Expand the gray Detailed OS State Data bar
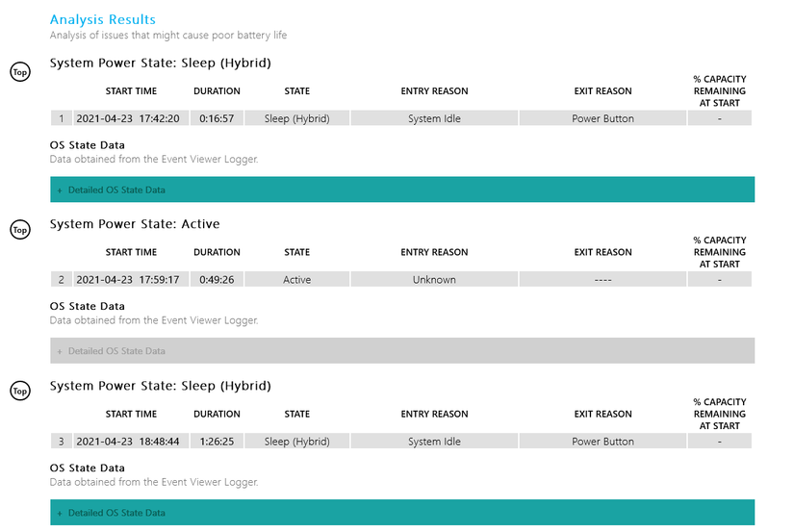The height and width of the screenshot is (532, 794). point(402,351)
